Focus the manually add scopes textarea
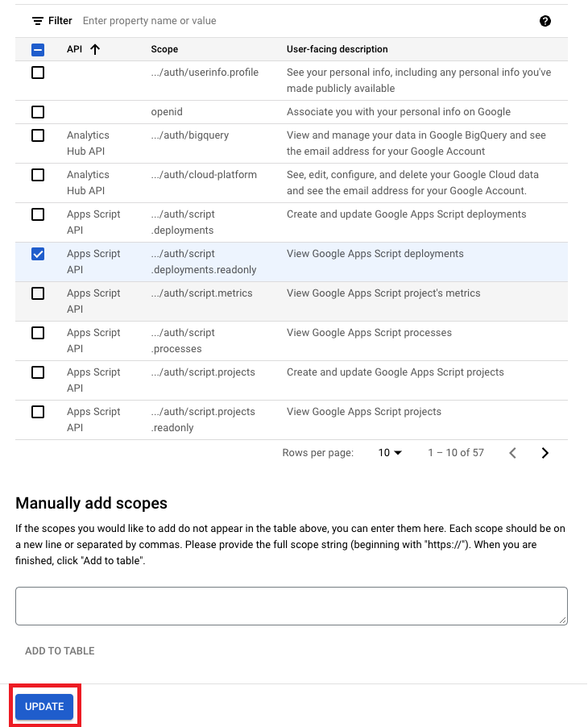Viewport: 588px width, 727px height. coord(292,606)
